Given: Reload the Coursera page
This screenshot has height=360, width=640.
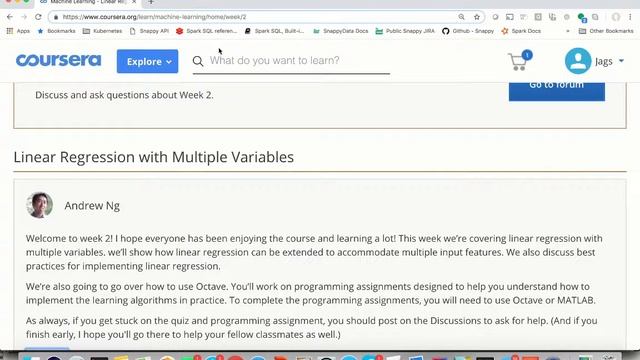Looking at the screenshot, I should [38, 17].
